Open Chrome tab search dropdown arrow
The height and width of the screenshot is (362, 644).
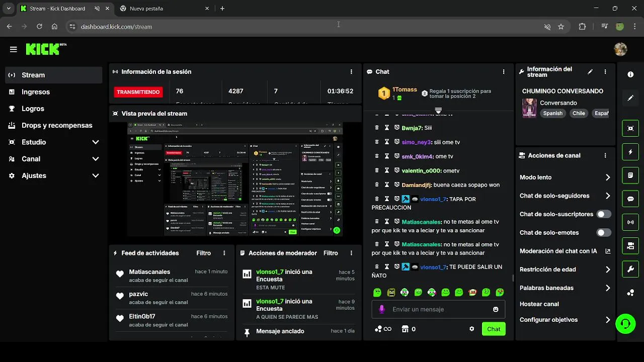(x=8, y=9)
